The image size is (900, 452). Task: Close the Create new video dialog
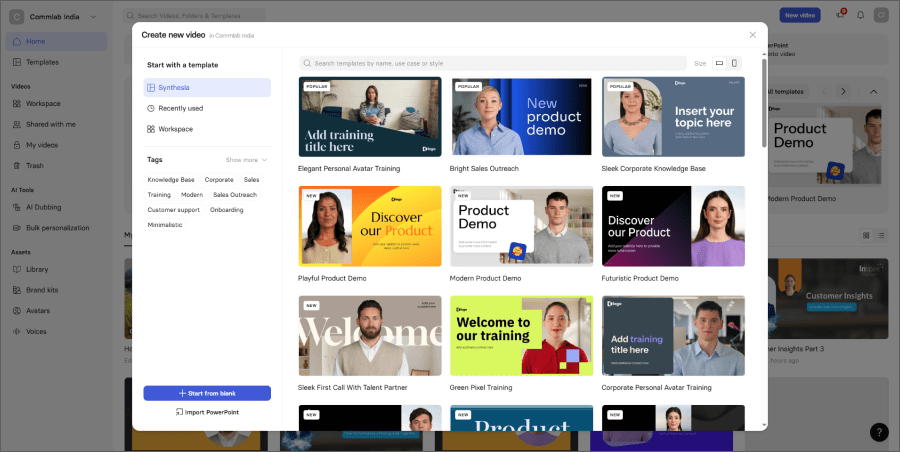pos(752,35)
